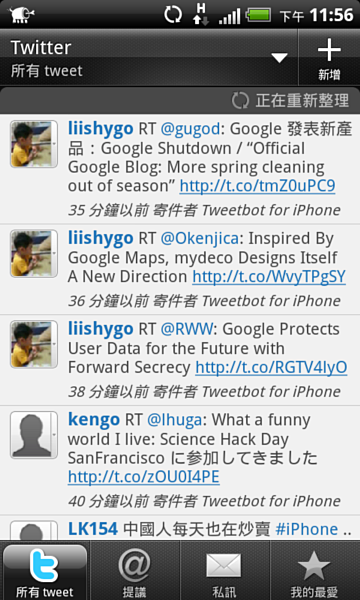
Task: Open the @Okenjica mention
Action: (199, 239)
